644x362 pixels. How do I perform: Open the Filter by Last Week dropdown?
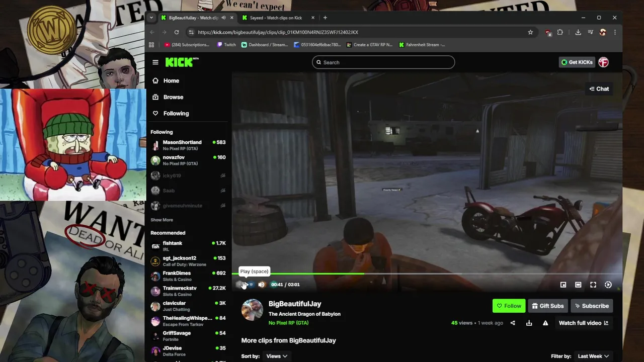[x=593, y=356]
